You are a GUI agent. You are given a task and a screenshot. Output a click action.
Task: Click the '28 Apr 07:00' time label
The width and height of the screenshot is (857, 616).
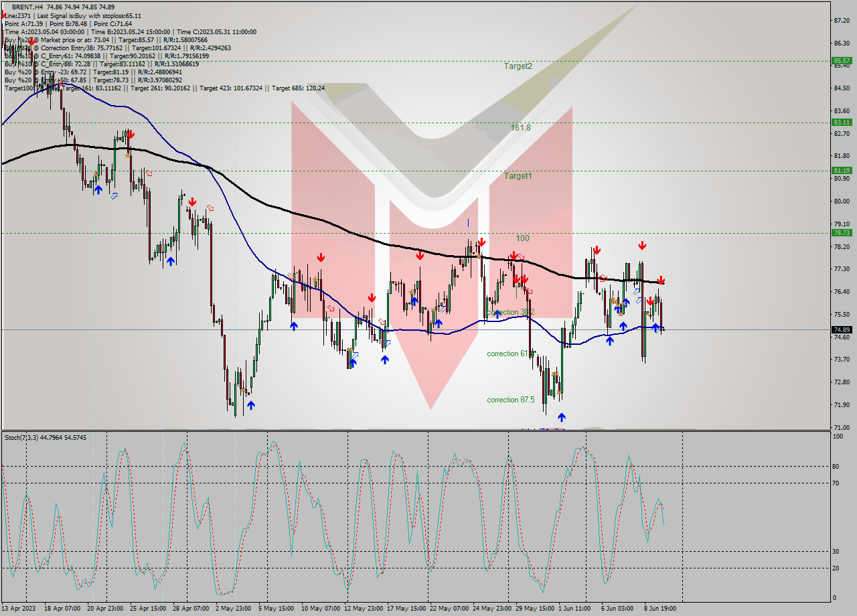click(191, 609)
